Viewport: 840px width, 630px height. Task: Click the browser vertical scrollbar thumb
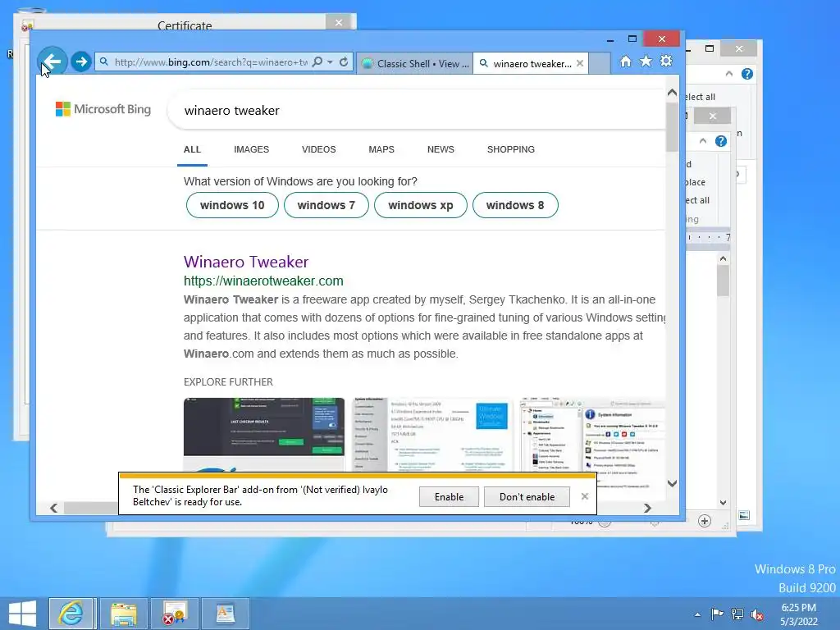pyautogui.click(x=673, y=126)
